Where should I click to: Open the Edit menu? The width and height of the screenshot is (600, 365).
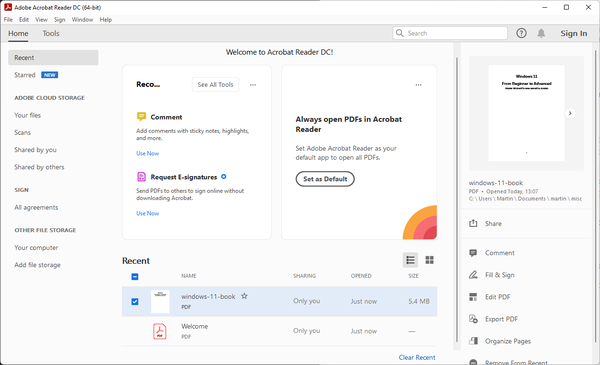coord(24,20)
